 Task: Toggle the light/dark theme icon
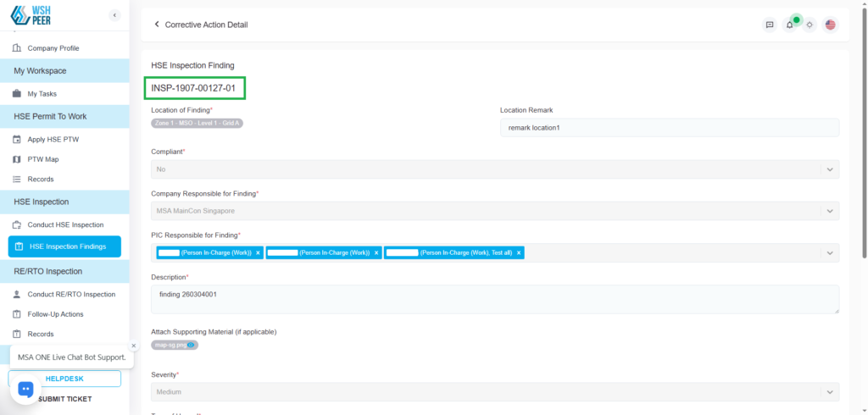click(810, 25)
